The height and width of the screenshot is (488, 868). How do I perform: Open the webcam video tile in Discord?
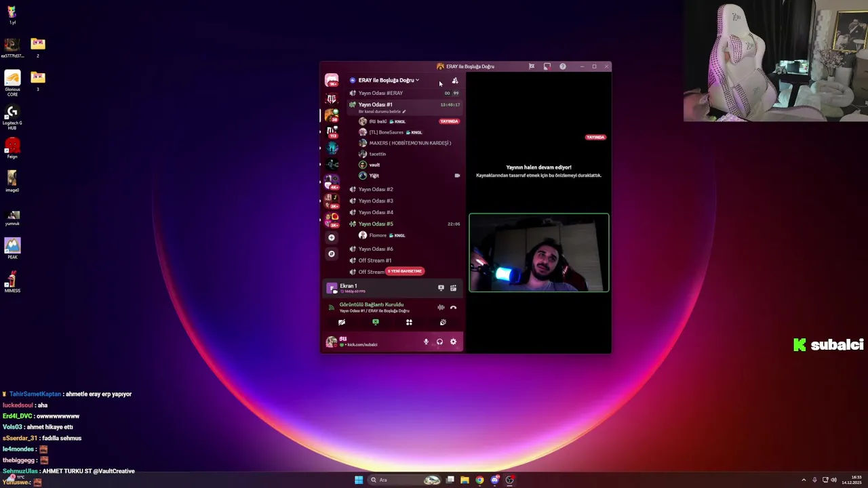tap(539, 253)
